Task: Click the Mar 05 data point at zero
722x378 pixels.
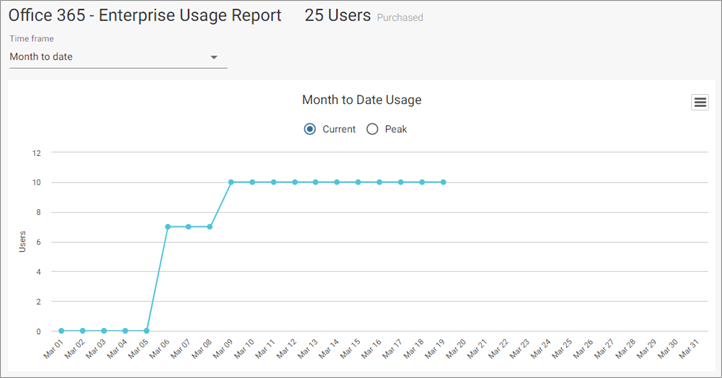Action: tap(146, 331)
